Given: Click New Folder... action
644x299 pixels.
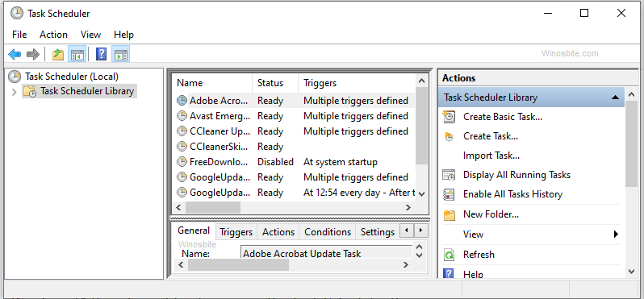Looking at the screenshot, I should (491, 214).
